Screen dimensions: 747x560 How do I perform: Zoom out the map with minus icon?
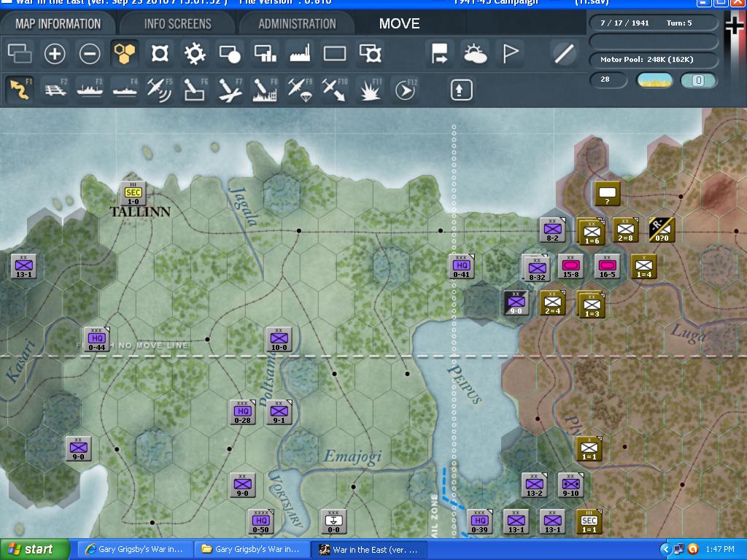coord(90,53)
